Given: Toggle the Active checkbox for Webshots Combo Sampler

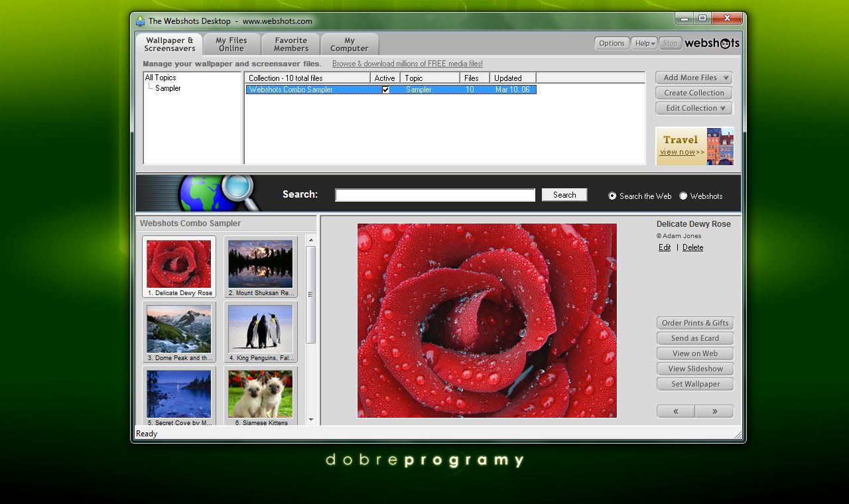Looking at the screenshot, I should pyautogui.click(x=385, y=90).
